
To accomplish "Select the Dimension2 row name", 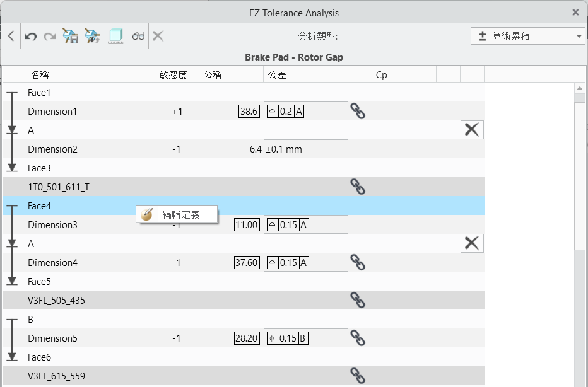I will point(52,149).
